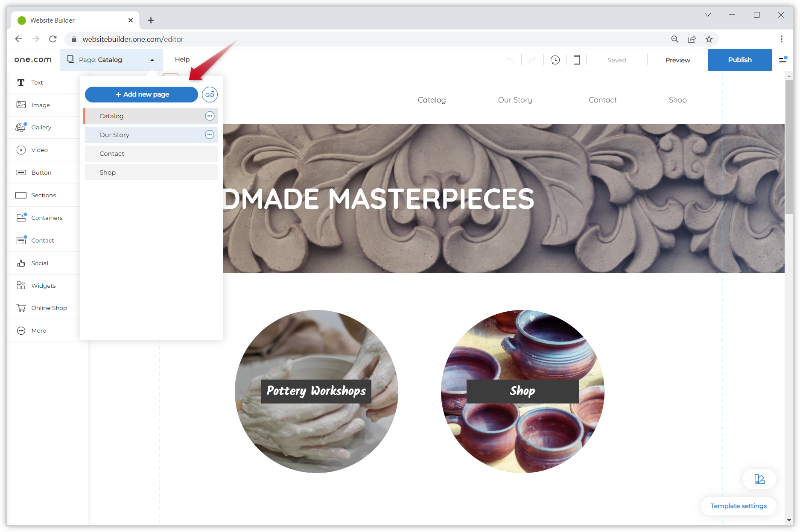
Task: Open options for the Catalog page
Action: click(210, 116)
